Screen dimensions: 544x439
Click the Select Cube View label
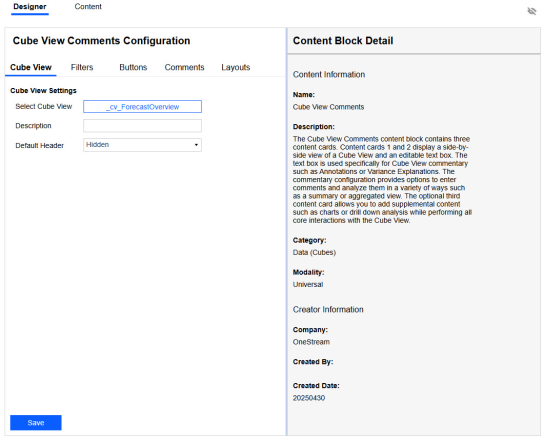click(x=44, y=107)
